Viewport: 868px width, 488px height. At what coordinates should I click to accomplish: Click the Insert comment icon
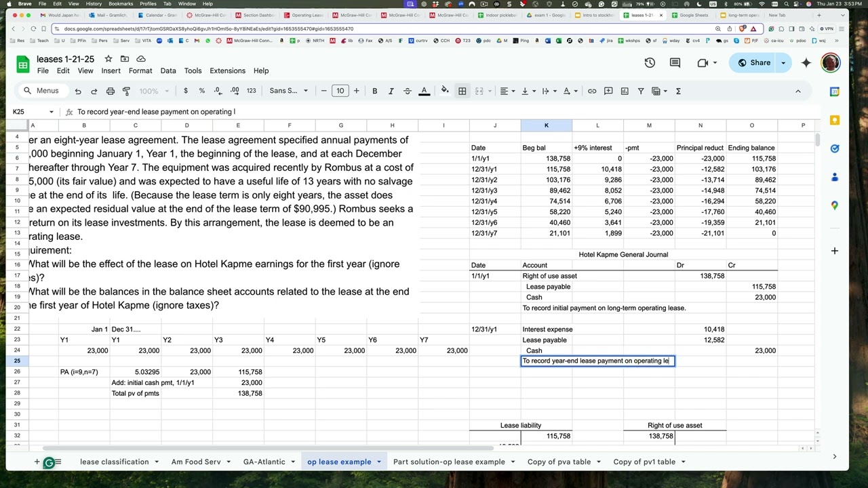coord(608,91)
